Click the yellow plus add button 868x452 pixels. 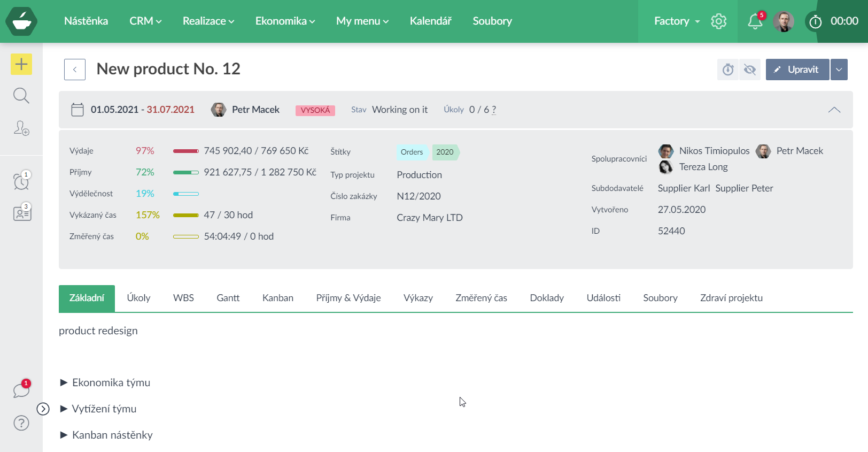point(21,64)
